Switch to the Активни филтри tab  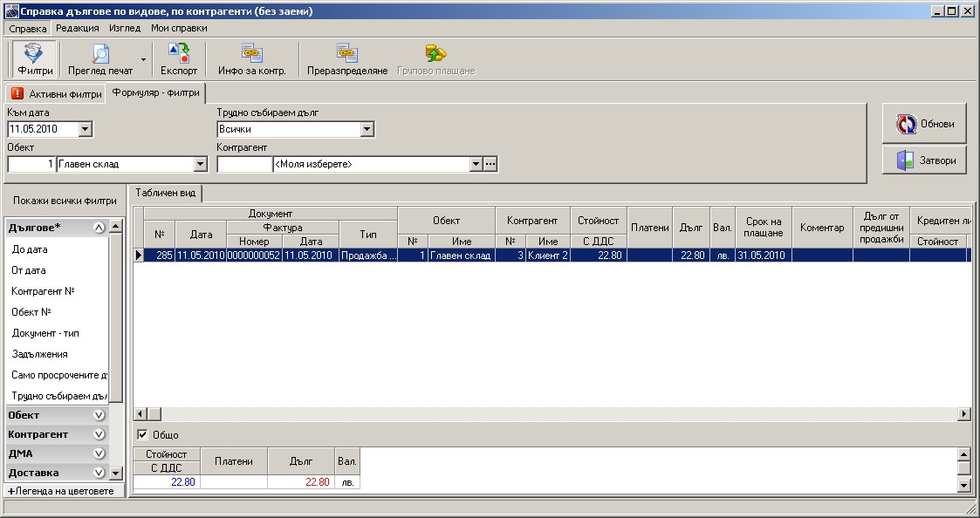(56, 94)
